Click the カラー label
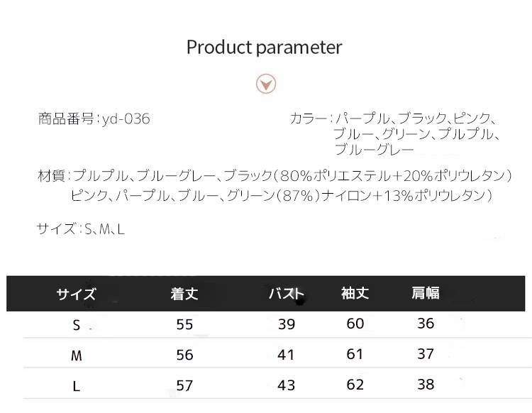 (x=307, y=119)
